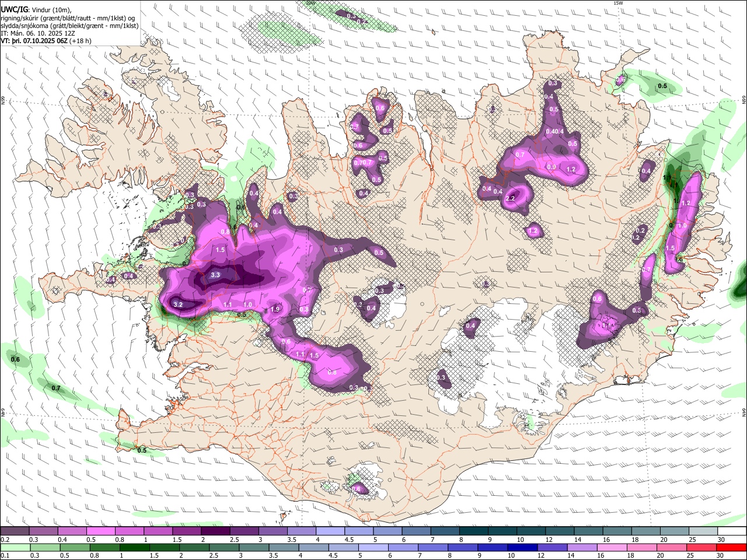Click the 'Vindur (10m)' label in the header
This screenshot has height=560, width=747.
[x=51, y=10]
